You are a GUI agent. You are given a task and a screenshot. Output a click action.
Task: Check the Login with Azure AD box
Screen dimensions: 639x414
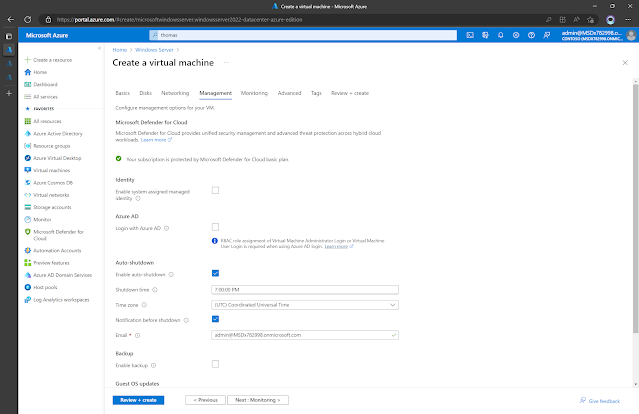click(x=215, y=227)
